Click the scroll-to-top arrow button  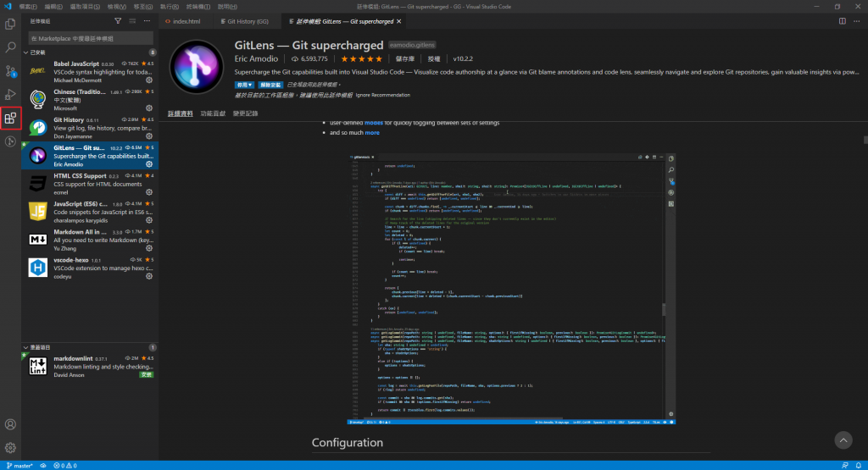[843, 440]
